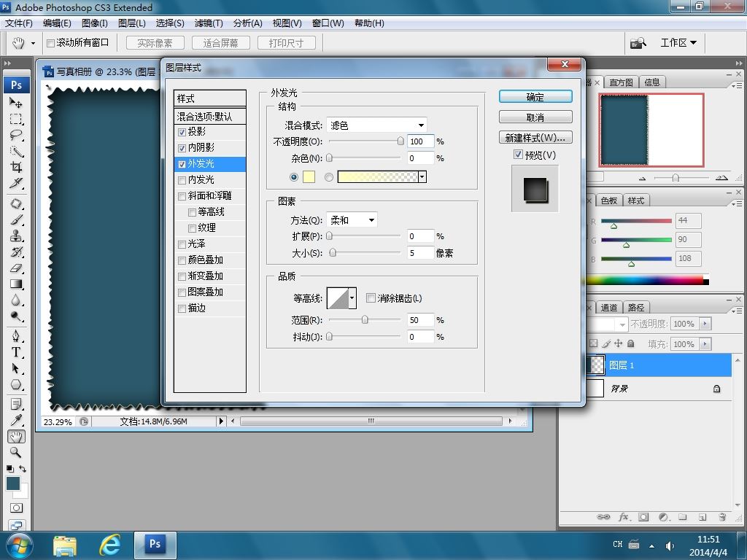
Task: Uncheck the 外发光 outer glow checkbox
Action: click(x=182, y=164)
